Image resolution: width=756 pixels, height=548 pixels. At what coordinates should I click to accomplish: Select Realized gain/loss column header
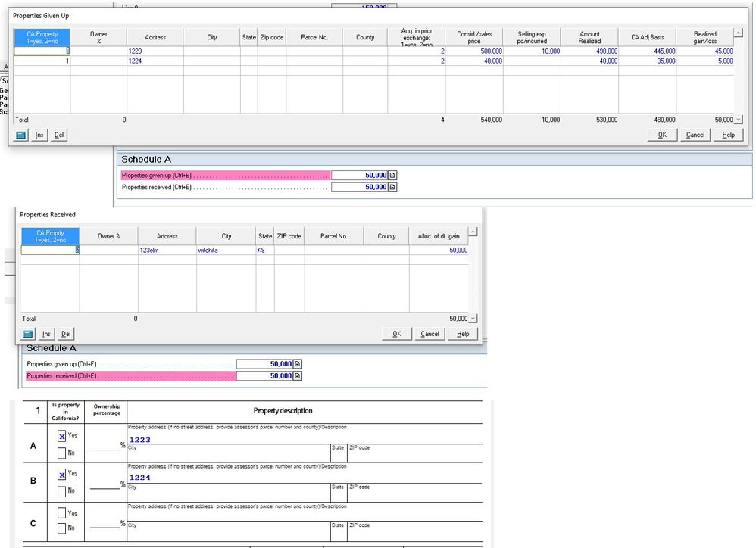click(704, 37)
